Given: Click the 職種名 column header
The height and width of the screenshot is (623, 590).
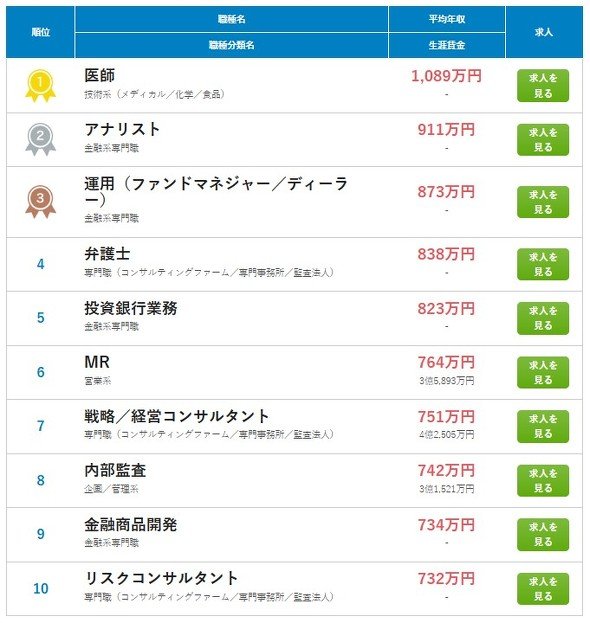Looking at the screenshot, I should [231, 19].
